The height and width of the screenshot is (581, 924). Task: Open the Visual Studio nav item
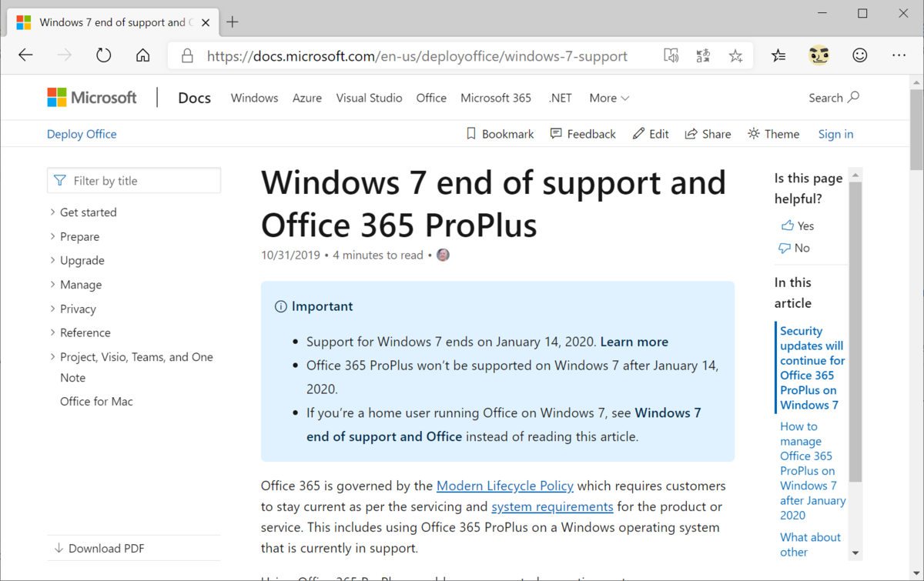(x=369, y=98)
